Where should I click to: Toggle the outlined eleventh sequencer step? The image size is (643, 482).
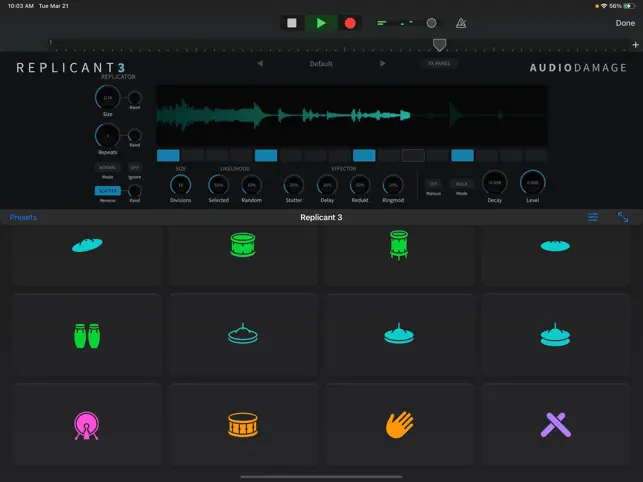[x=413, y=155]
